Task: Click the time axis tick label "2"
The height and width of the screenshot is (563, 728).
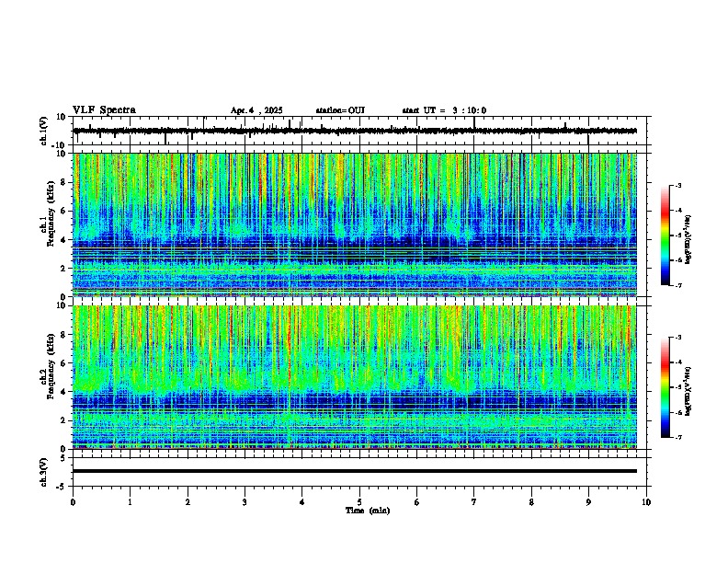Action: click(x=188, y=502)
